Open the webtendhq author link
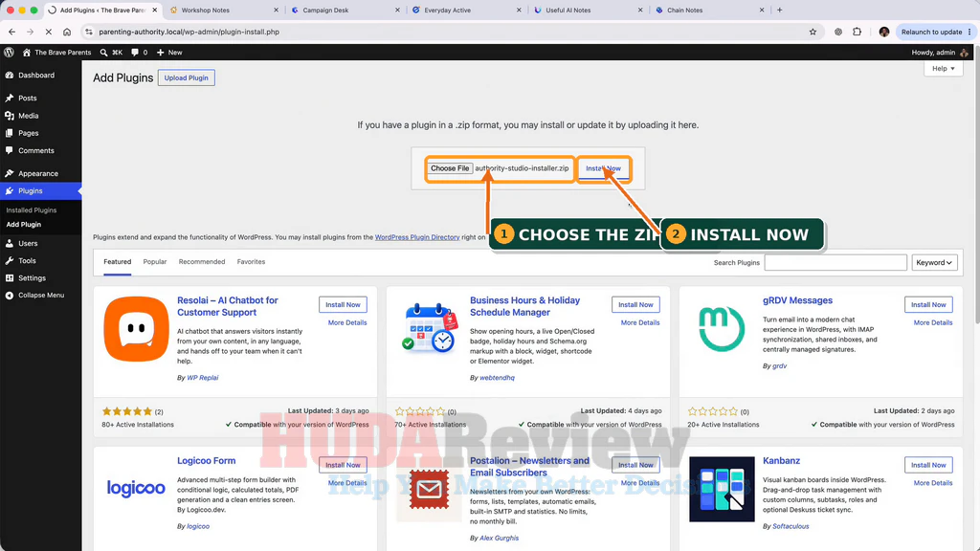This screenshot has height=551, width=980. (497, 378)
